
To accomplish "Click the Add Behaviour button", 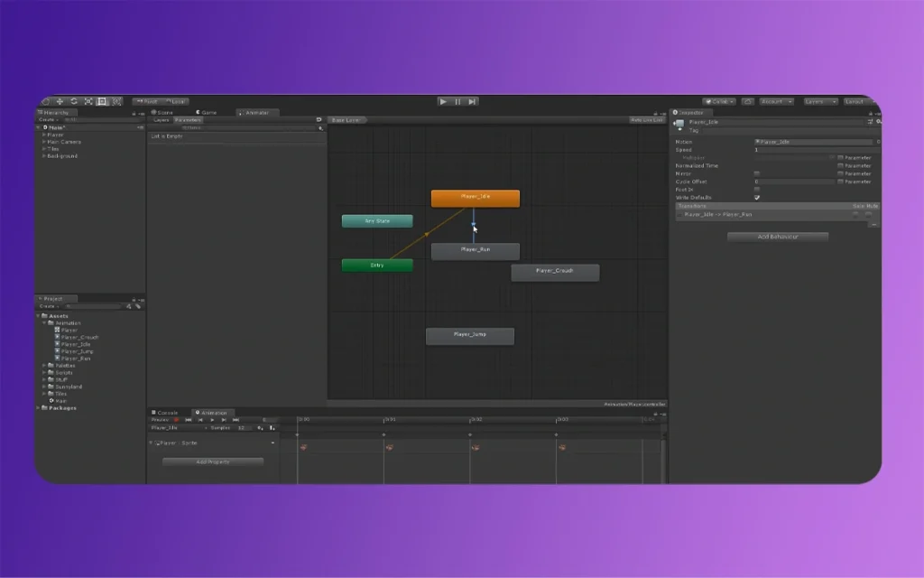I will 778,237.
